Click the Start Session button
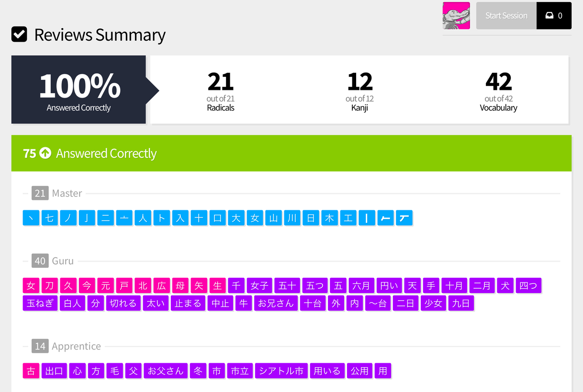This screenshot has height=392, width=583. [x=506, y=16]
